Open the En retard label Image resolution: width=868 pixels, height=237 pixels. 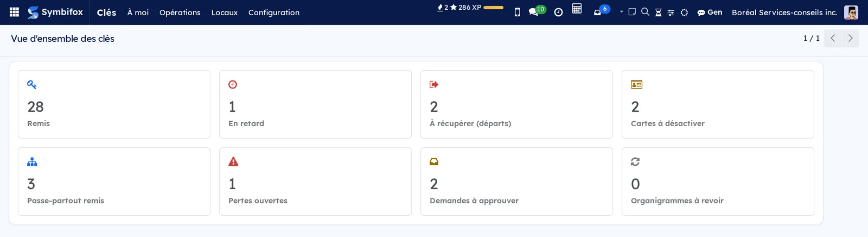pos(246,123)
